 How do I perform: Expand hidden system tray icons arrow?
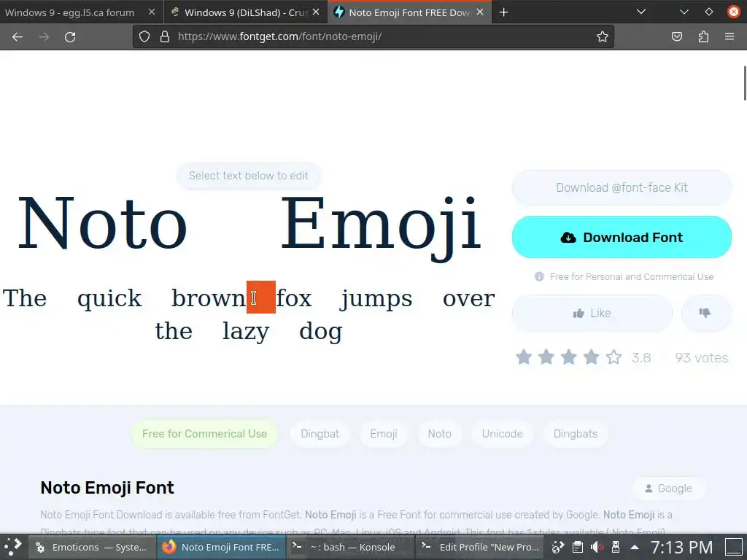(635, 547)
